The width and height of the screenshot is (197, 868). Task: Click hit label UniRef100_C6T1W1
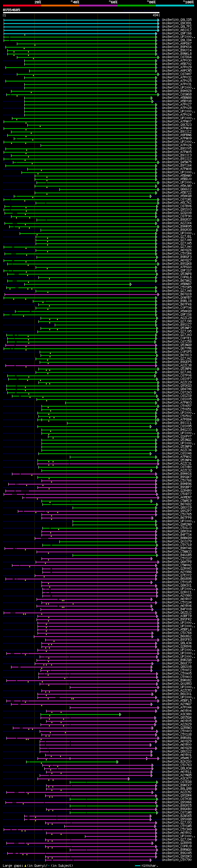[x=177, y=199]
